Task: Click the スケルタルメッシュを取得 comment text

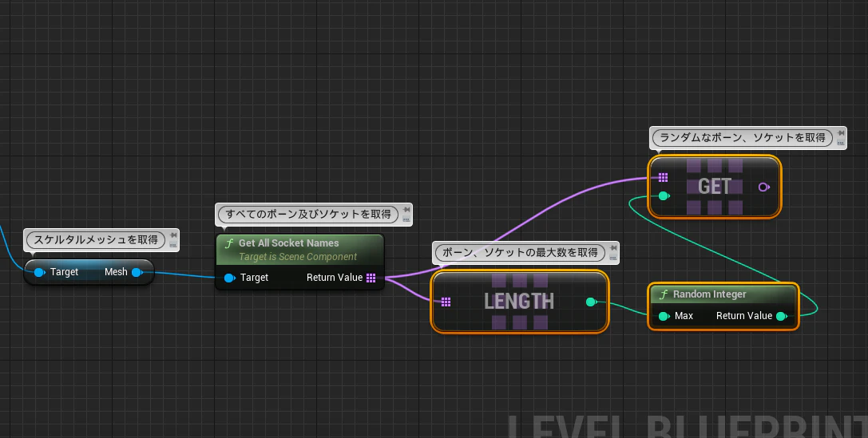Action: [x=96, y=240]
